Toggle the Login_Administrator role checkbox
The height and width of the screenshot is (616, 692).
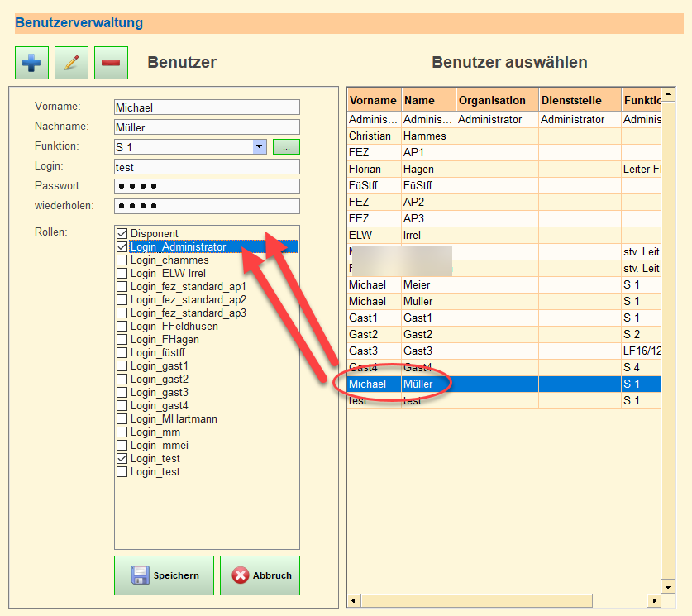(122, 247)
